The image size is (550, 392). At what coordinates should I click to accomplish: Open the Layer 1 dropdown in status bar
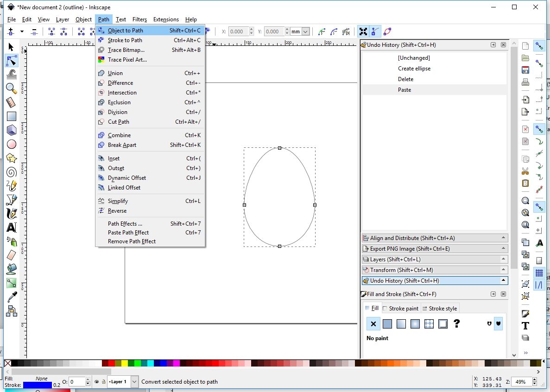(x=123, y=381)
